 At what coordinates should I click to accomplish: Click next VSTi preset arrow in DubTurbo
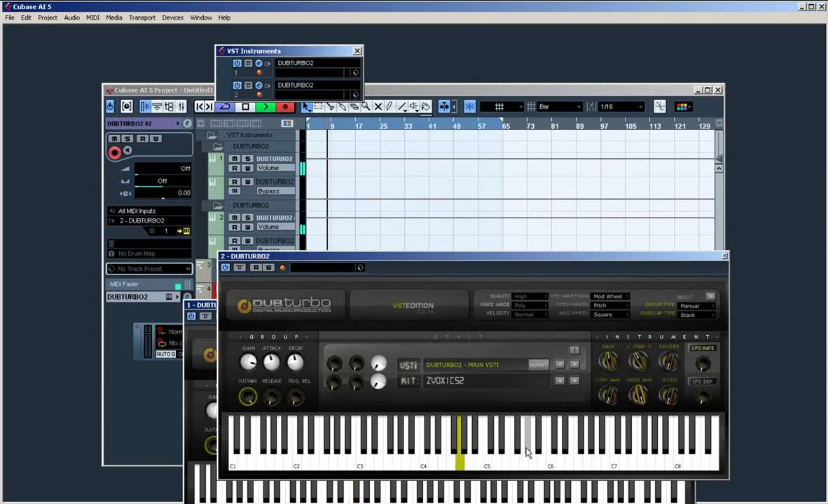coord(574,365)
